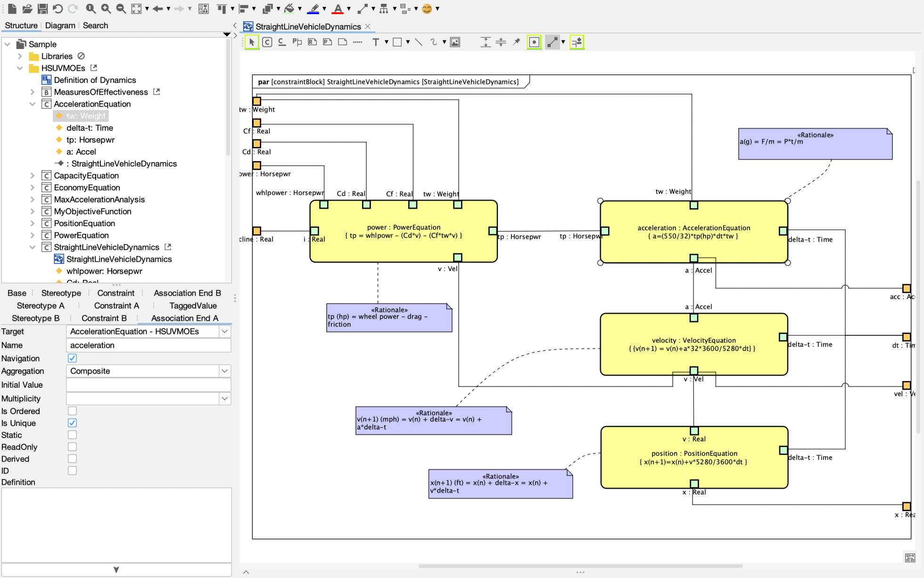Disable the Navigation checkbox
The image size is (924, 578).
pos(72,358)
